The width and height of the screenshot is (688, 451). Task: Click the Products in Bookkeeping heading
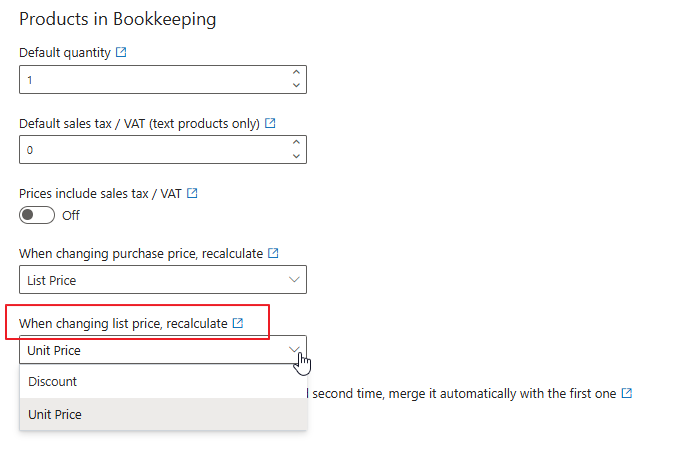[118, 19]
